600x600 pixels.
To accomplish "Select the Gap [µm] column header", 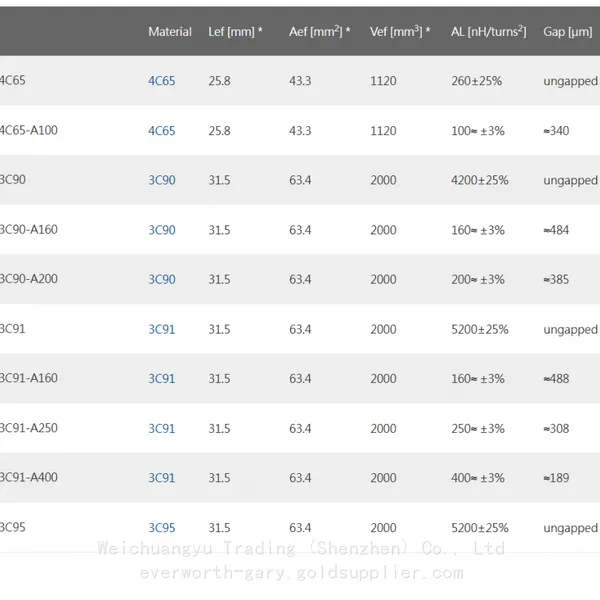I will click(567, 31).
